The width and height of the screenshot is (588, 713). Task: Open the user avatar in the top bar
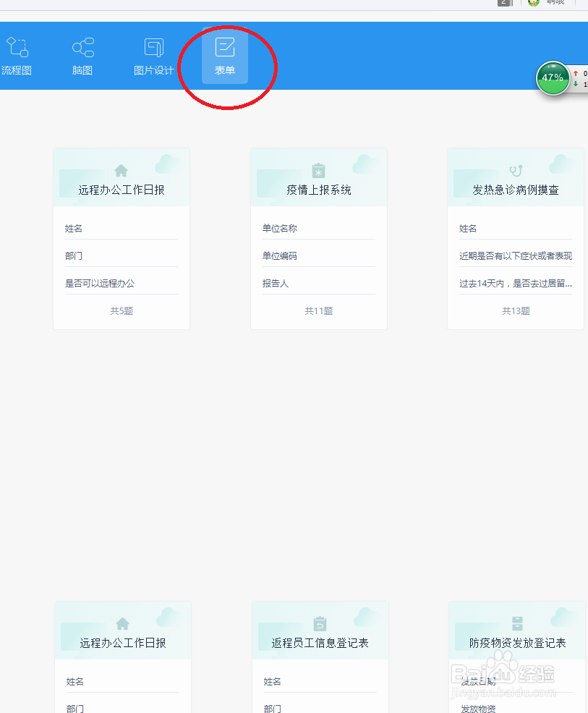click(x=532, y=4)
